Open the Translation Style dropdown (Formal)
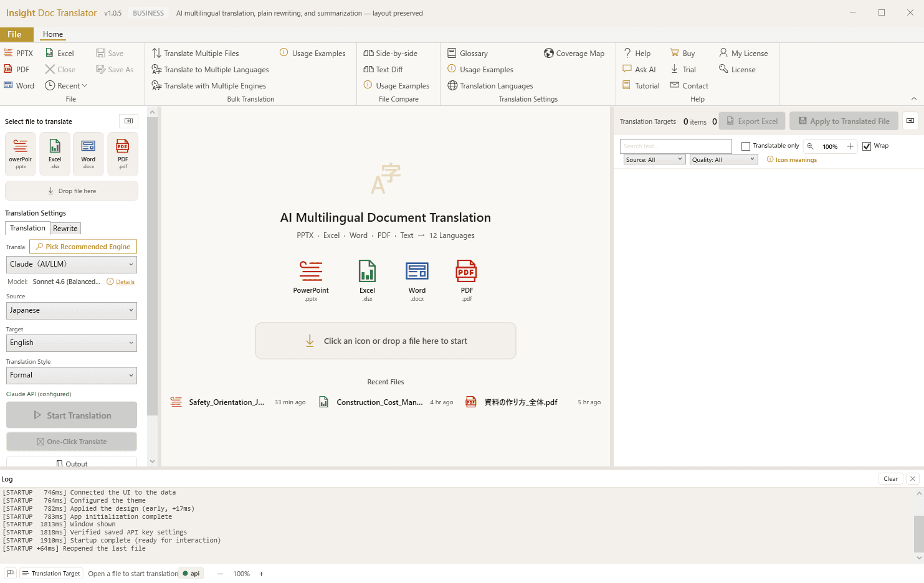This screenshot has height=583, width=924. (x=72, y=375)
